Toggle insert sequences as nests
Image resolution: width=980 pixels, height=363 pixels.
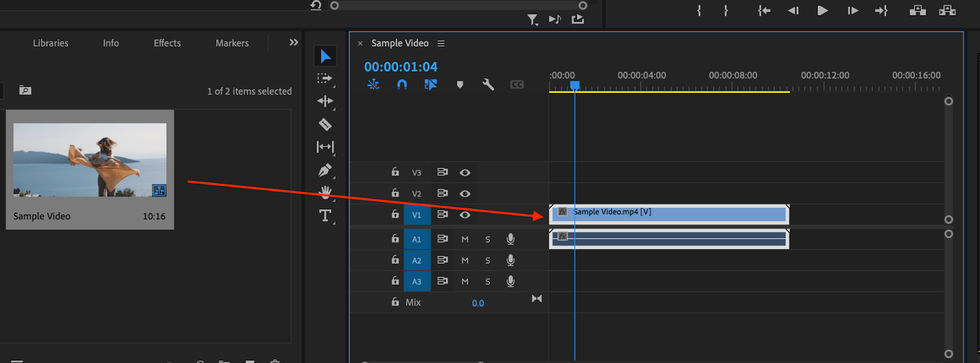click(373, 84)
